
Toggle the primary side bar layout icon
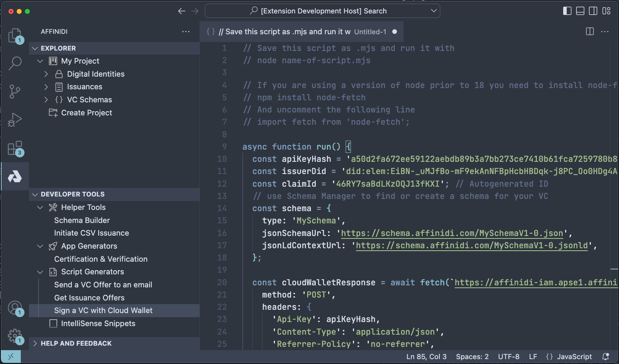[567, 11]
